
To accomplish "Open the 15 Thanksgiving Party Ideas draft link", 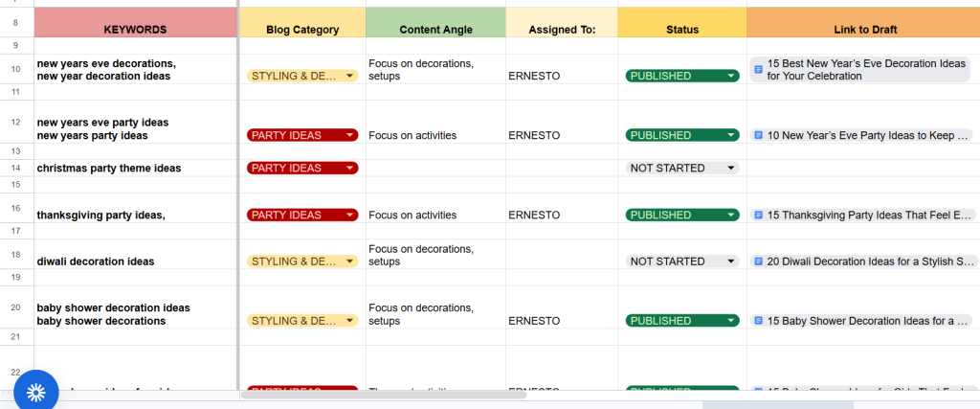I will coord(862,215).
